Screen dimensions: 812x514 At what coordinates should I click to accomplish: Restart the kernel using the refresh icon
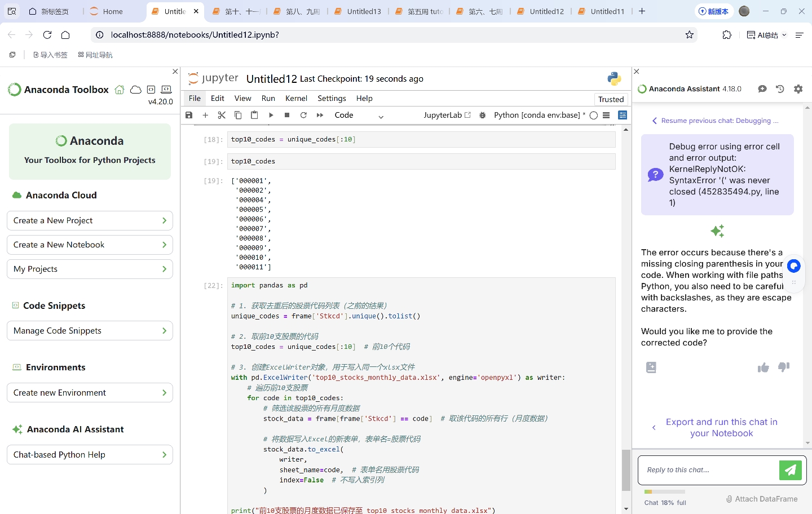303,115
